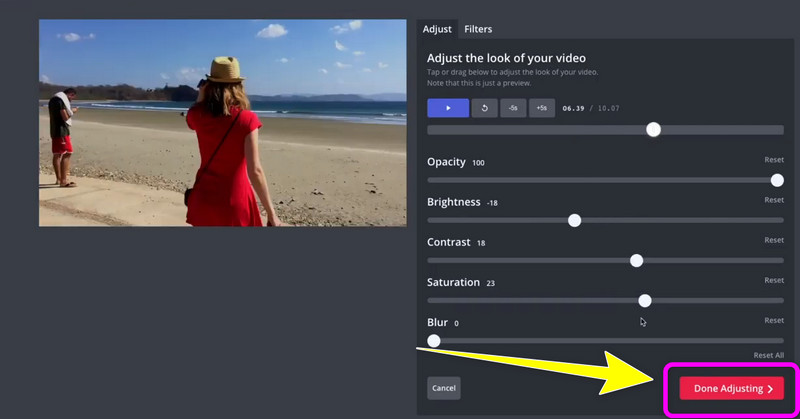Switch to the Filters tab

478,29
